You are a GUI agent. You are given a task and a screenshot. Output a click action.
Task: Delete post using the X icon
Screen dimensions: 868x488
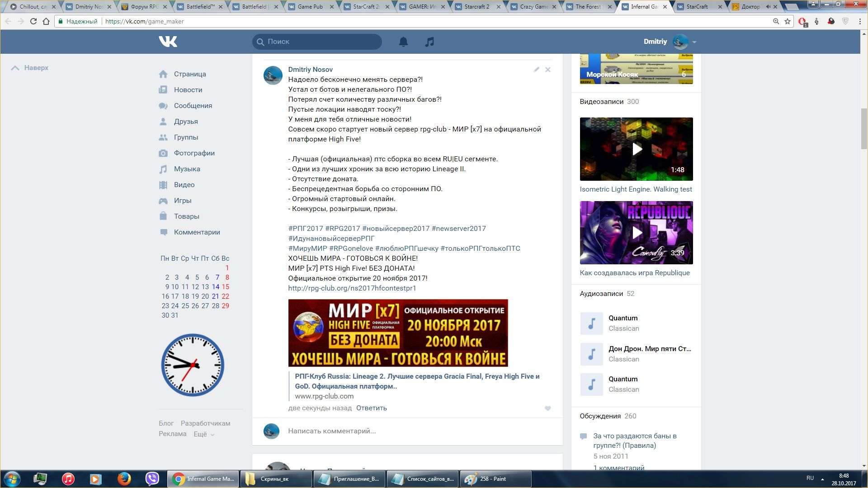click(x=547, y=70)
